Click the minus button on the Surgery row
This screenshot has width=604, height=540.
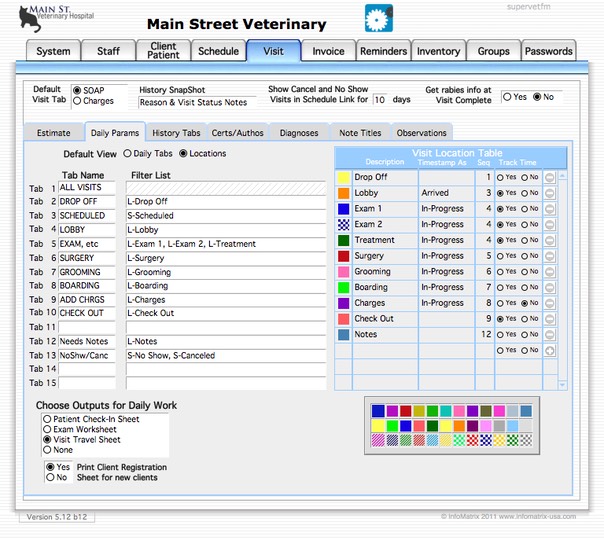pyautogui.click(x=548, y=256)
